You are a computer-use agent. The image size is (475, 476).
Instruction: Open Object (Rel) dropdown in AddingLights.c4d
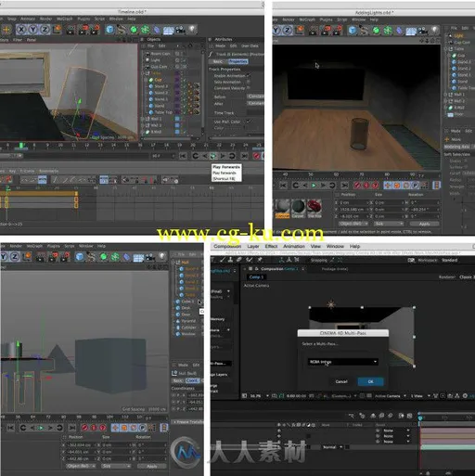click(x=353, y=224)
